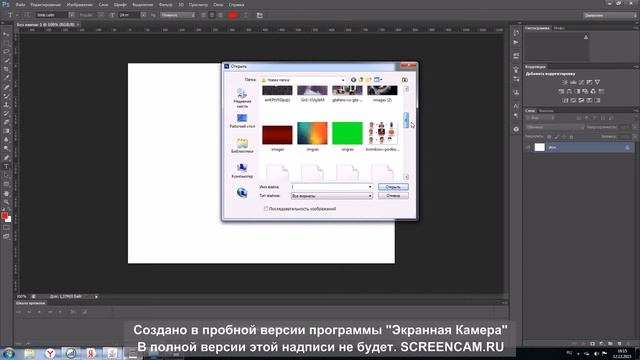Select the Hand tool
Screen dimensions: 640x360
coord(6,193)
